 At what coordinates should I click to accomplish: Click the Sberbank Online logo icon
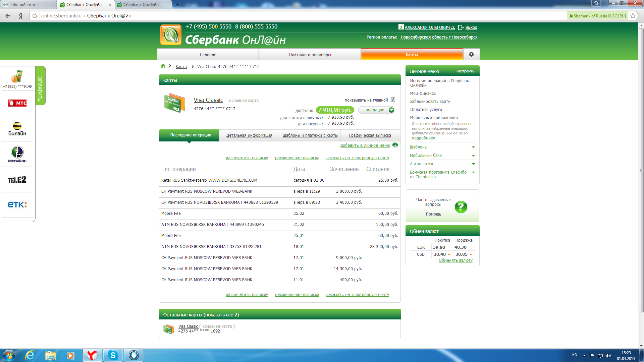(171, 35)
